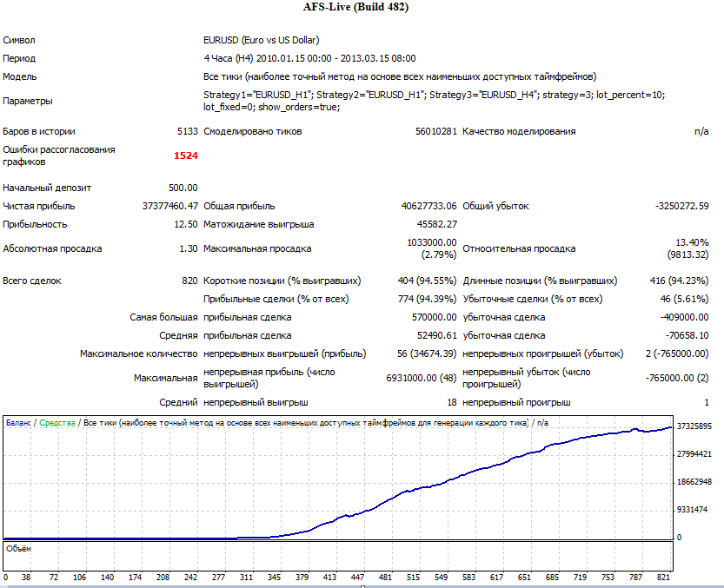Click the long positions value 416 (94.23%)

point(679,281)
